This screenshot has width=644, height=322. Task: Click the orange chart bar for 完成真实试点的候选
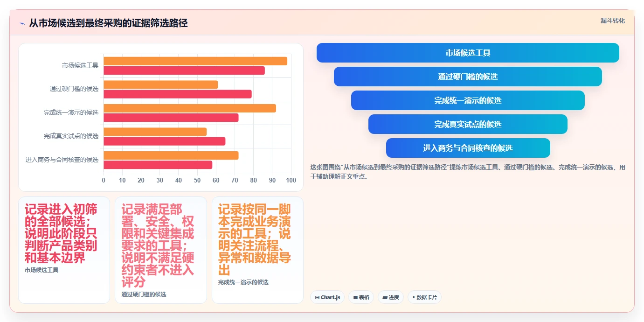155,132
